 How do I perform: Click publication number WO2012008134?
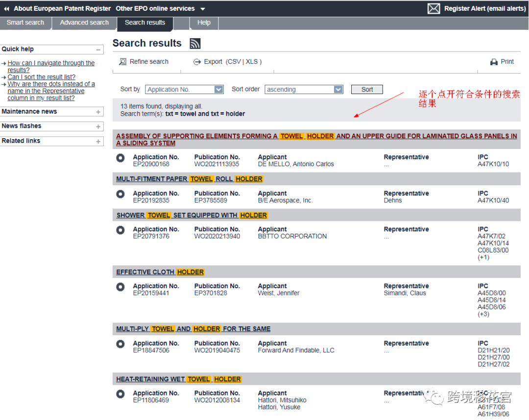(x=217, y=400)
